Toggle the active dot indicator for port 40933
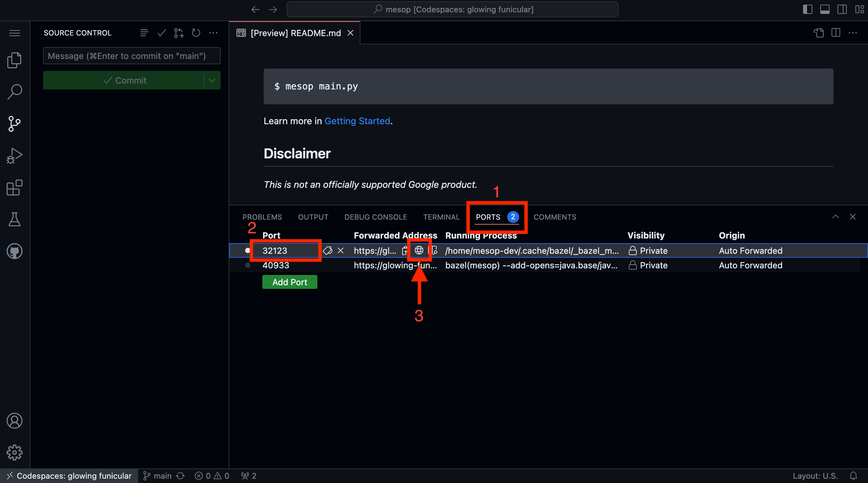Viewport: 868px width, 483px height. click(247, 265)
